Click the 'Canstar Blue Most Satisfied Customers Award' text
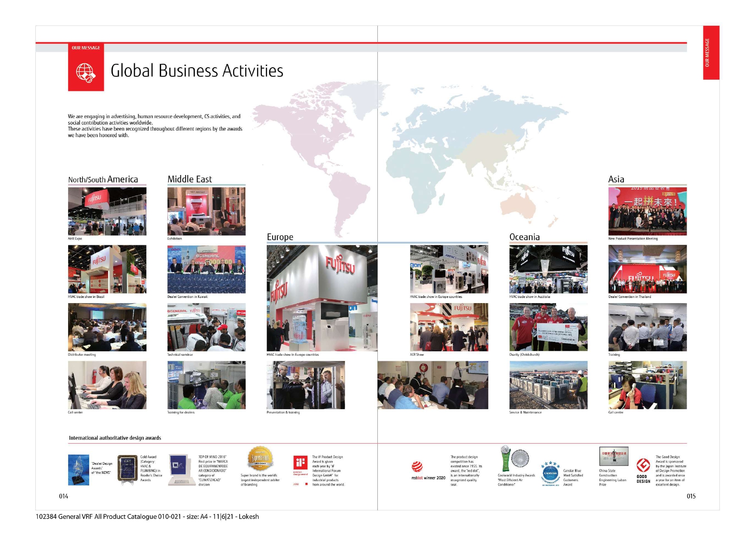Screen dimensions: 756x535 point(573,478)
